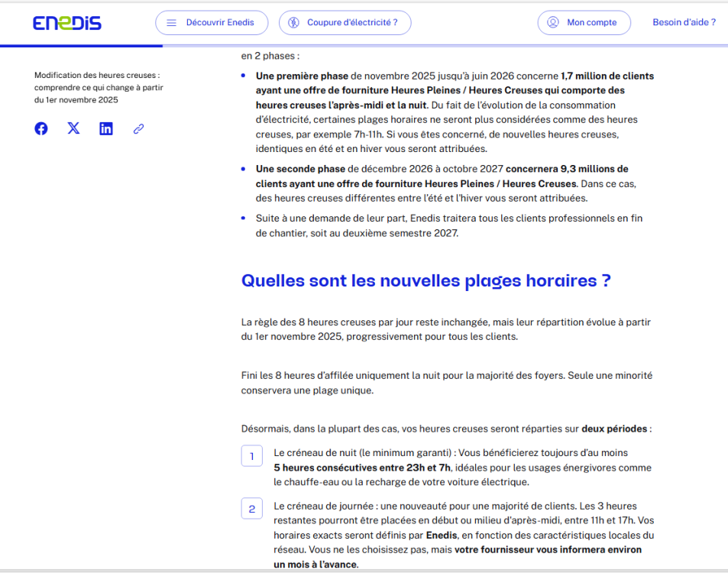Click the numbered marker 2 for créneau de journée
Screen dimensions: 728x573
coord(251,508)
